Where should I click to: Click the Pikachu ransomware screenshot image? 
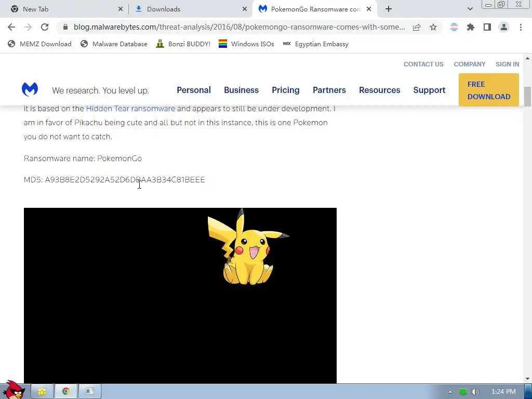click(x=180, y=296)
